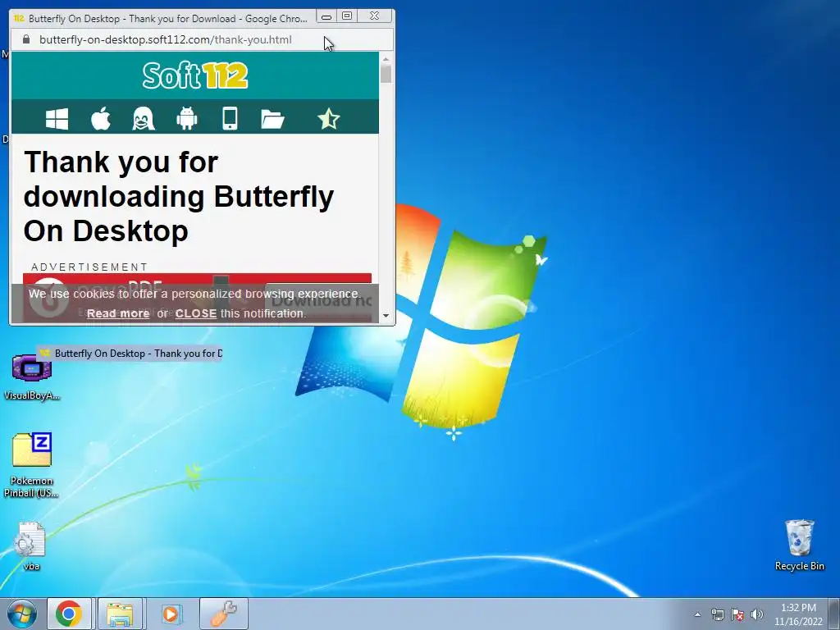Open Windows Explorer from the taskbar
Viewport: 840px width, 630px height.
120,614
